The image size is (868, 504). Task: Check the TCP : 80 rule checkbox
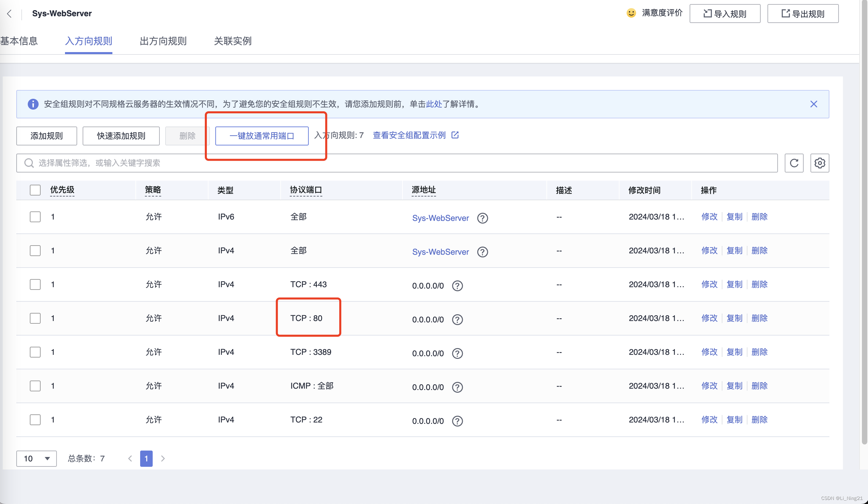[35, 318]
